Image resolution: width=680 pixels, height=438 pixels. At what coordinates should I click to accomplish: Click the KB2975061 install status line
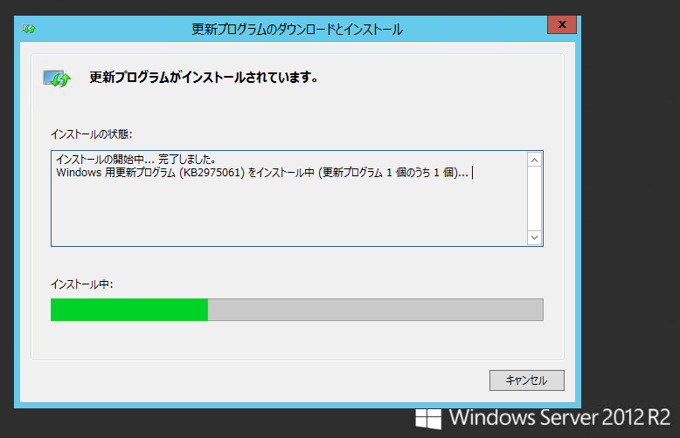point(262,173)
